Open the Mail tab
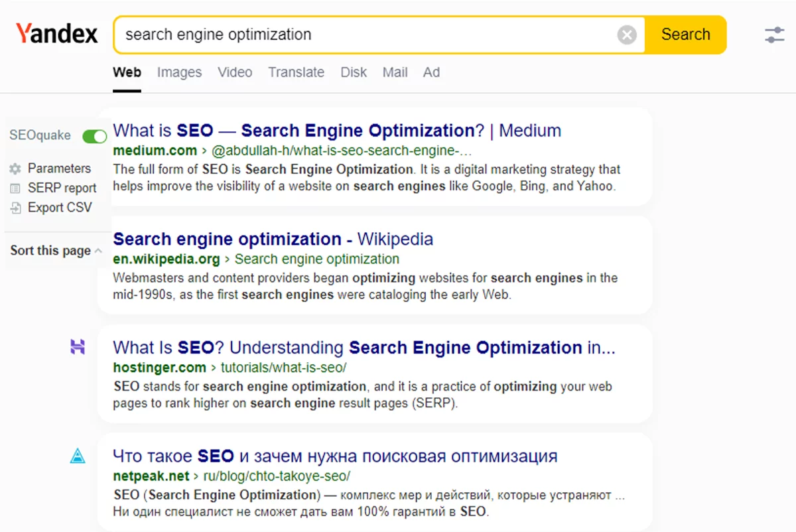This screenshot has width=796, height=532. point(395,72)
